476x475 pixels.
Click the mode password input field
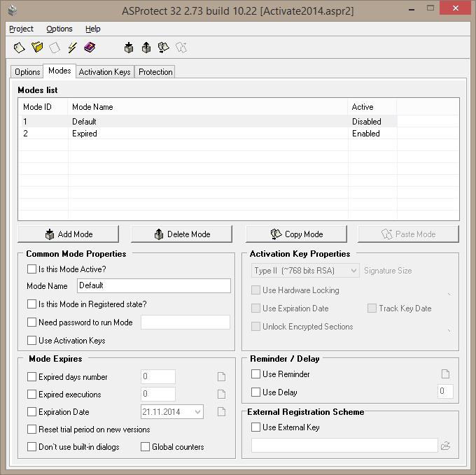(x=185, y=322)
